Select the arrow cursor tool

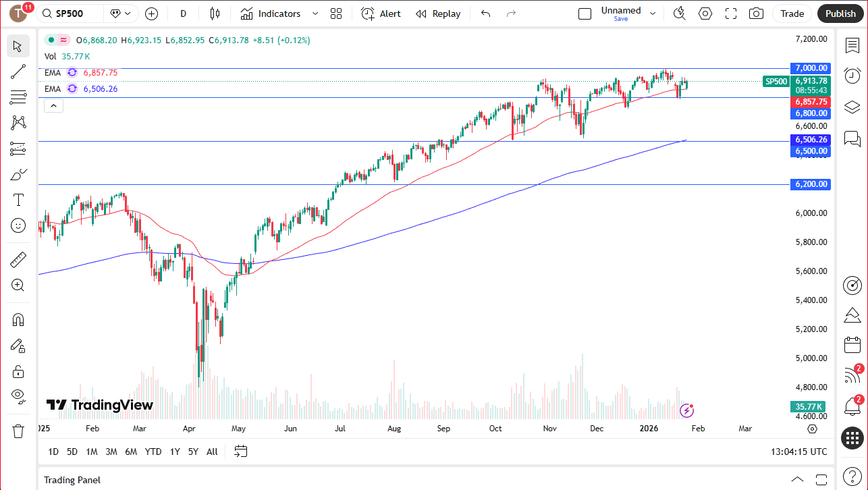coord(18,46)
